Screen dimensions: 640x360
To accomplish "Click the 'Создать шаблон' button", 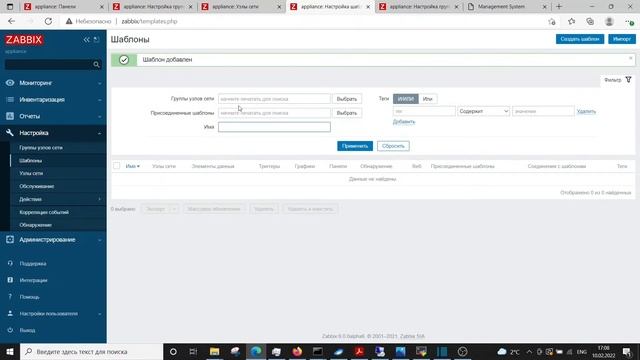I will [x=580, y=39].
